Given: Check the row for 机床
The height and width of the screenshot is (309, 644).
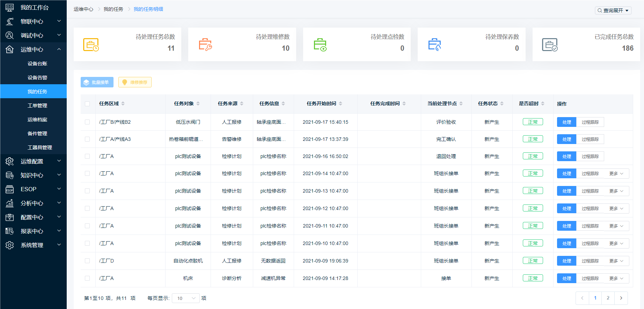Looking at the screenshot, I should (x=87, y=278).
